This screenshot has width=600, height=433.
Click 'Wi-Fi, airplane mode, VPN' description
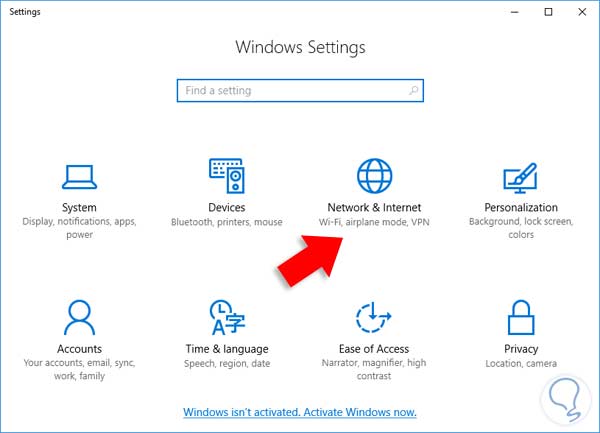pos(374,222)
